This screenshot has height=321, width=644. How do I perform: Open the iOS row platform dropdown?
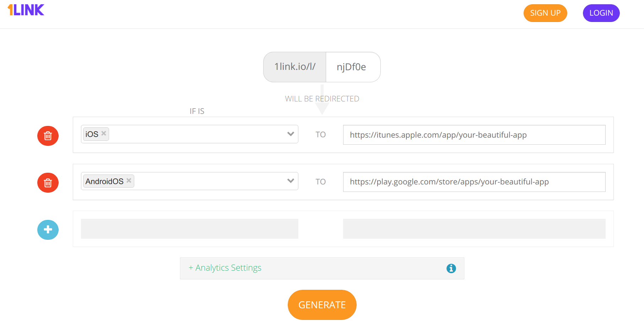[291, 134]
